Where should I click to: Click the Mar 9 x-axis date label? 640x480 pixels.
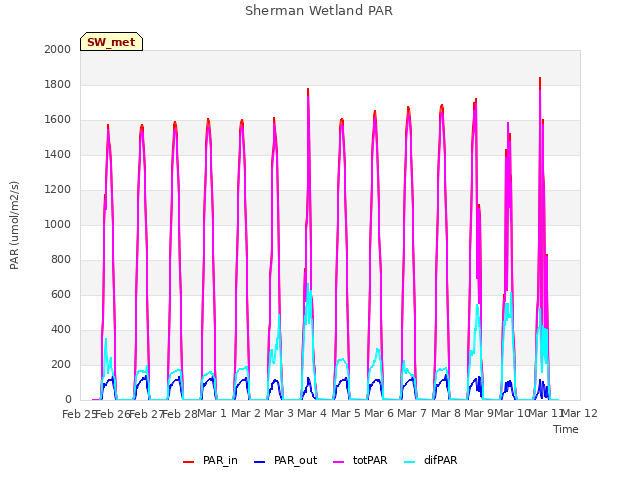(x=479, y=413)
